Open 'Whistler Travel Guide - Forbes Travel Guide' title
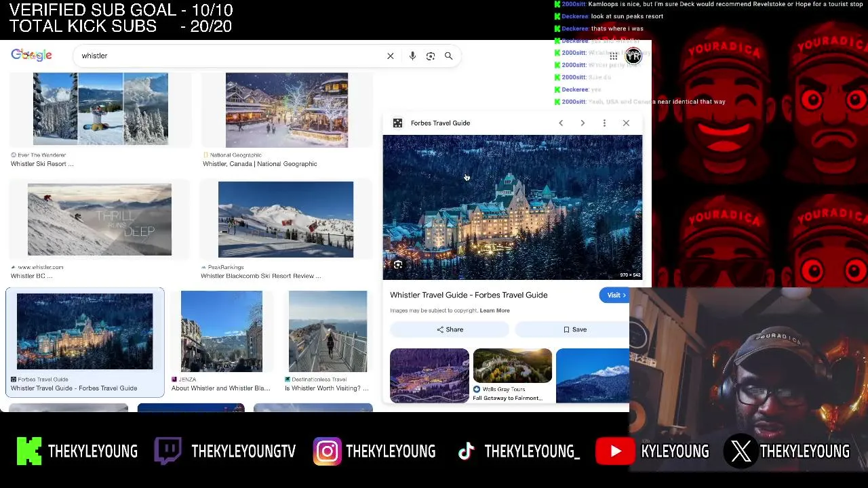 [x=469, y=295]
